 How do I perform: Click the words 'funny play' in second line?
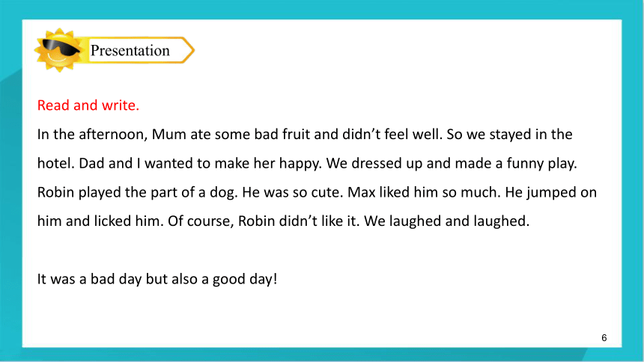click(541, 163)
